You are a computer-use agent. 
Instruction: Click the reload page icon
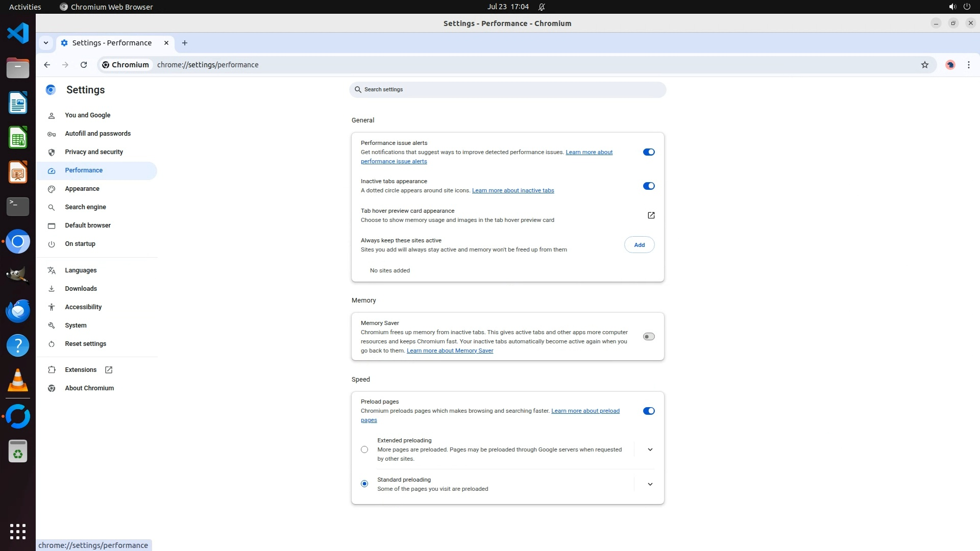tap(84, 65)
